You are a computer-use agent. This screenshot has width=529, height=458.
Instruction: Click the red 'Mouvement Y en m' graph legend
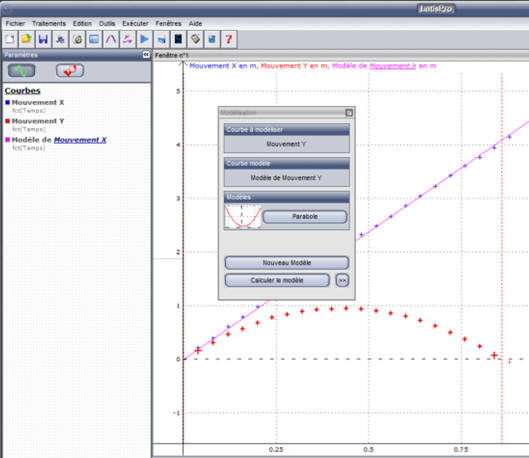pyautogui.click(x=295, y=66)
